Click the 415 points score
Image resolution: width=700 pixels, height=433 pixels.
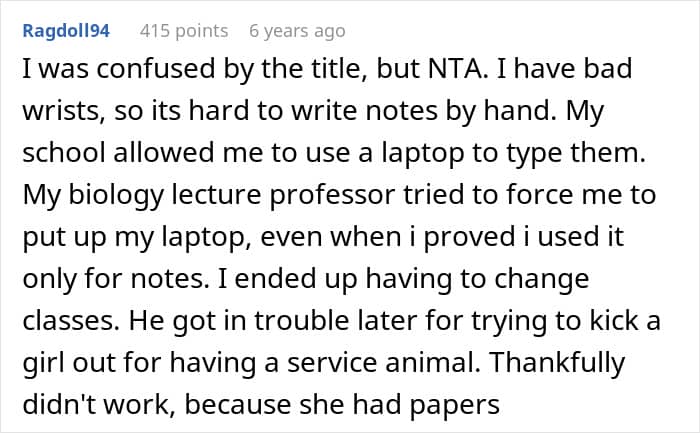tap(184, 31)
